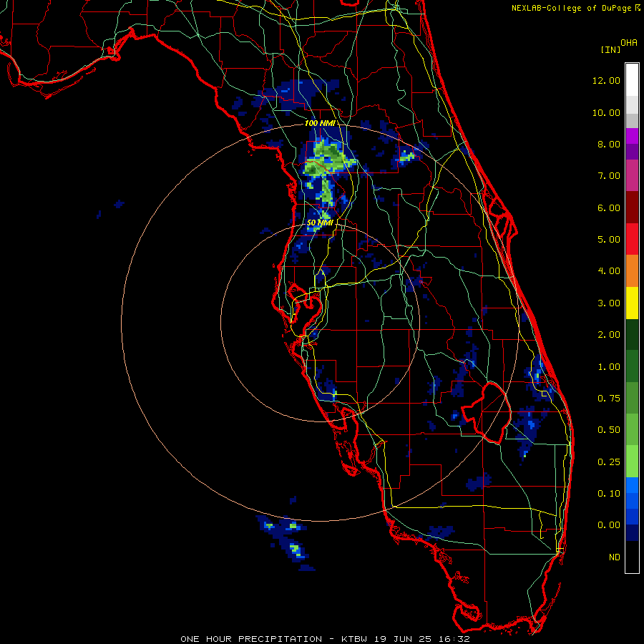Select the dark red 6.00 swatch
Viewport: 644px width, 644px height.
pos(632,208)
